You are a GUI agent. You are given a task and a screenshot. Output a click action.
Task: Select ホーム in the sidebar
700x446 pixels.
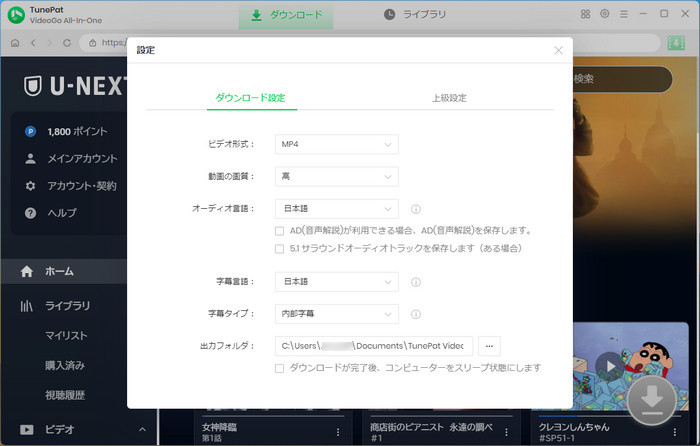[64, 271]
